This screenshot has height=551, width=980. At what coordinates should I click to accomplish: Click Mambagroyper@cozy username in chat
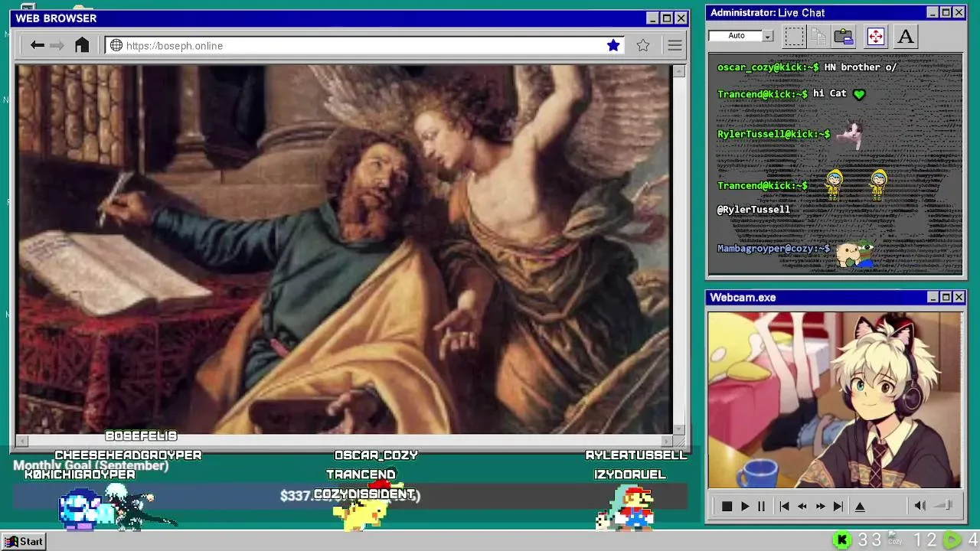773,249
